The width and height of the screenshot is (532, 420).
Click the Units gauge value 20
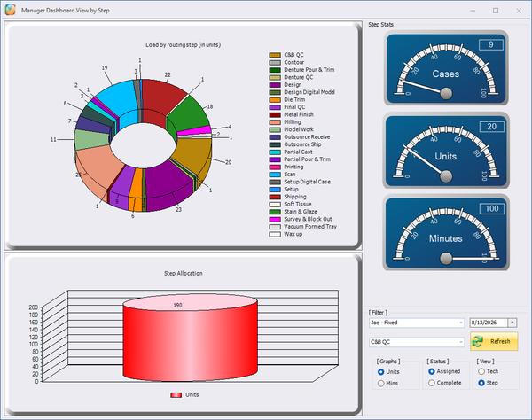coord(491,127)
